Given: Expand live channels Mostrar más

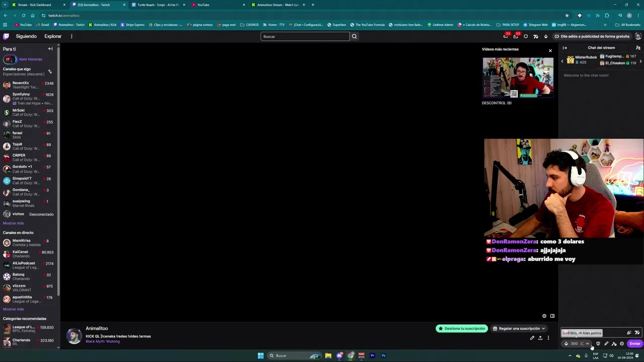Looking at the screenshot, I should click(x=14, y=309).
